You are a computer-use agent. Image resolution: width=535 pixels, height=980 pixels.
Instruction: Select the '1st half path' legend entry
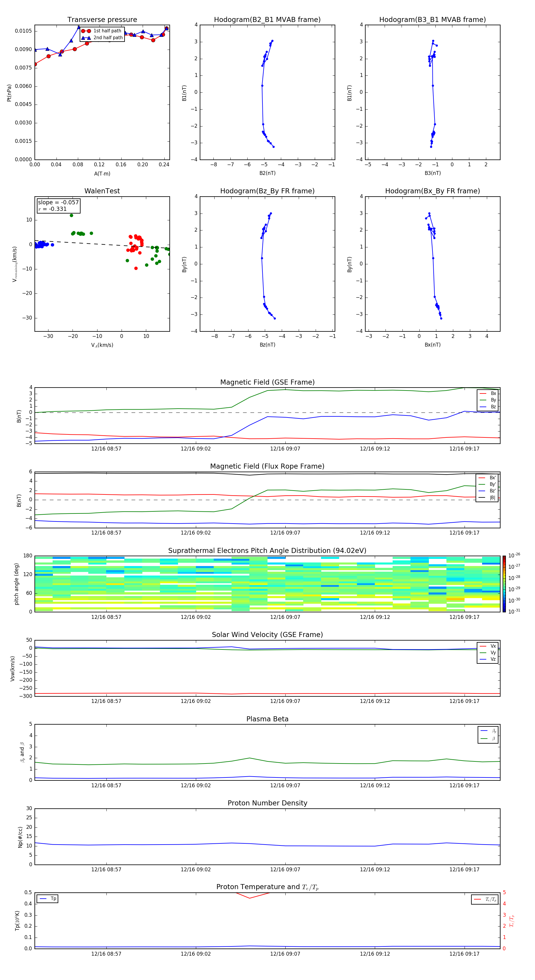102,31
